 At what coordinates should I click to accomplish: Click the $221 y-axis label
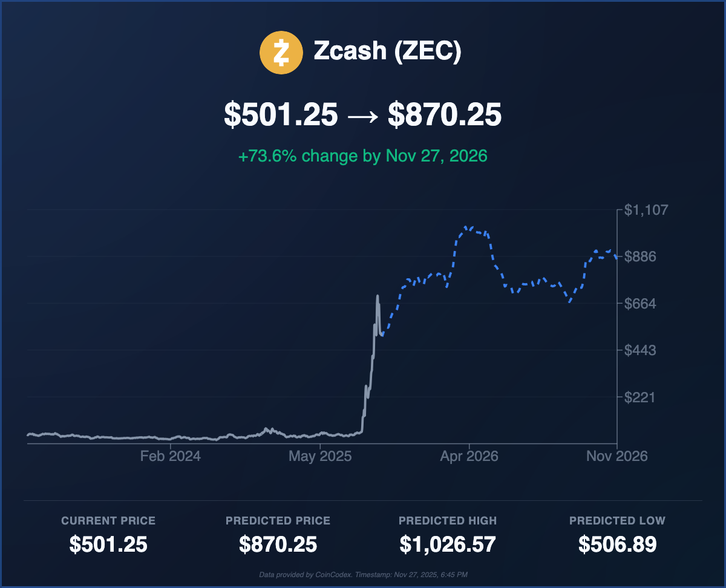[639, 397]
